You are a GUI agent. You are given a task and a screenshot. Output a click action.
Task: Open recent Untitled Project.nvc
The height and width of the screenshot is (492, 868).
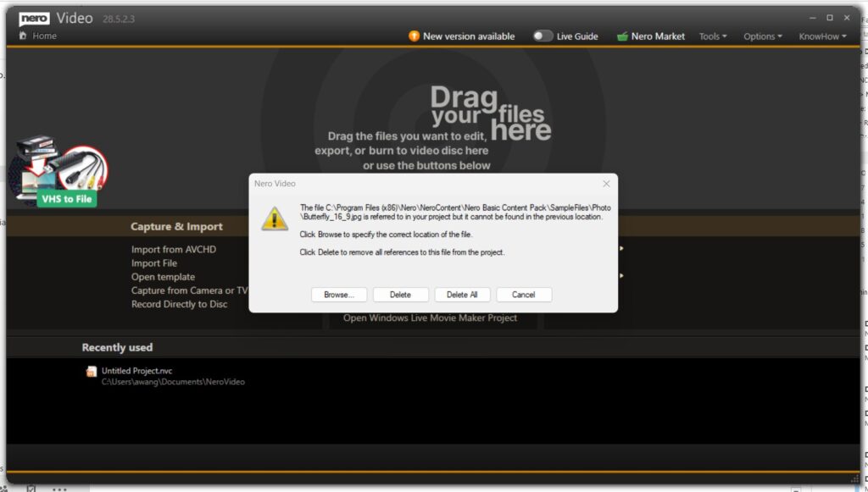pyautogui.click(x=136, y=371)
